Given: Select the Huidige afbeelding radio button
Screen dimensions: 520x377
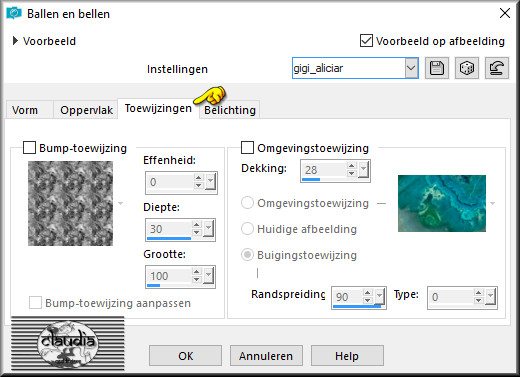Looking at the screenshot, I should (x=247, y=229).
